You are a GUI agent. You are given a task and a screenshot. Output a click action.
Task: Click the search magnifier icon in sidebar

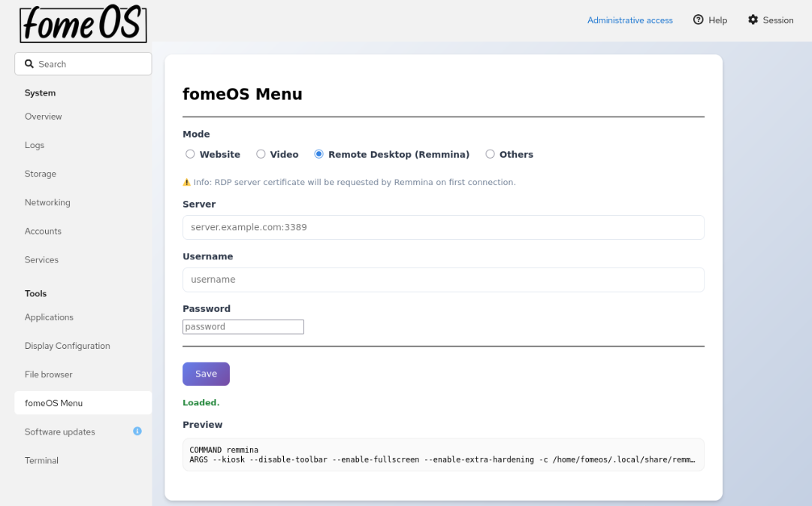click(x=29, y=63)
